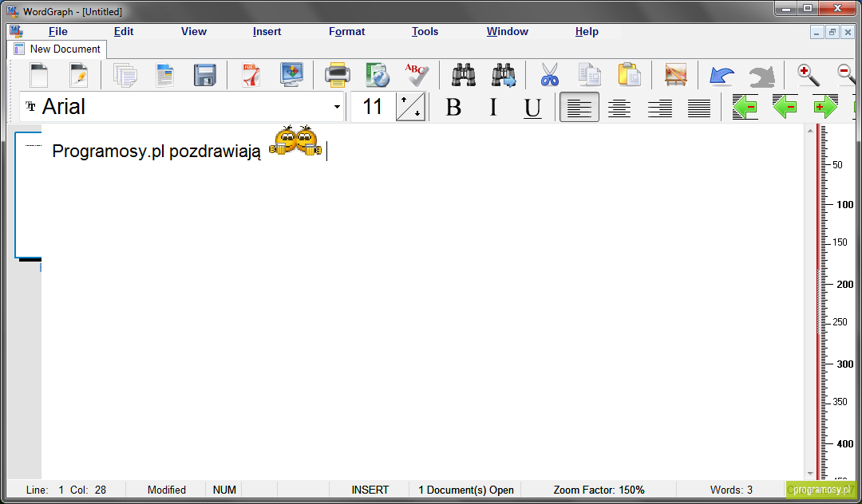Close the inner document window
The image size is (862, 504).
coord(848,33)
